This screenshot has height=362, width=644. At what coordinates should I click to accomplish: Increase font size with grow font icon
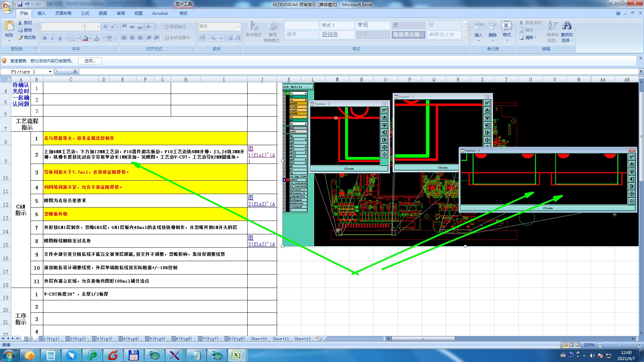[x=106, y=26]
